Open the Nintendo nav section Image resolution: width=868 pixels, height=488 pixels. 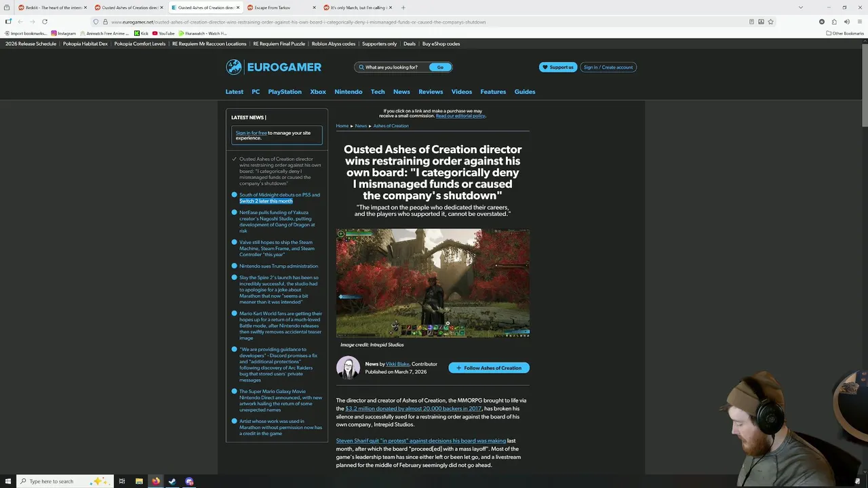point(349,91)
